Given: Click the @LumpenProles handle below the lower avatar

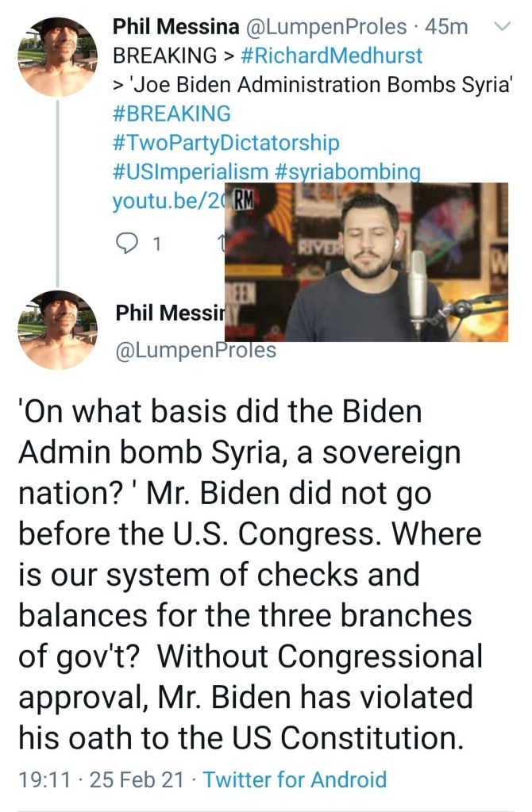Looking at the screenshot, I should pyautogui.click(x=195, y=349).
